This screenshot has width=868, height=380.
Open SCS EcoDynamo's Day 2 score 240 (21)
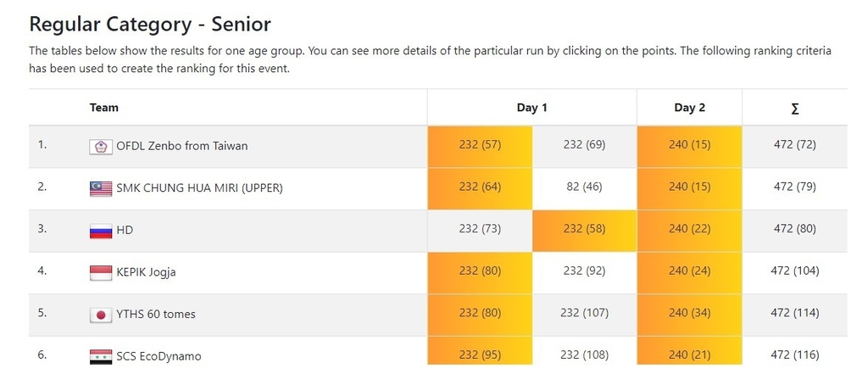pos(689,355)
